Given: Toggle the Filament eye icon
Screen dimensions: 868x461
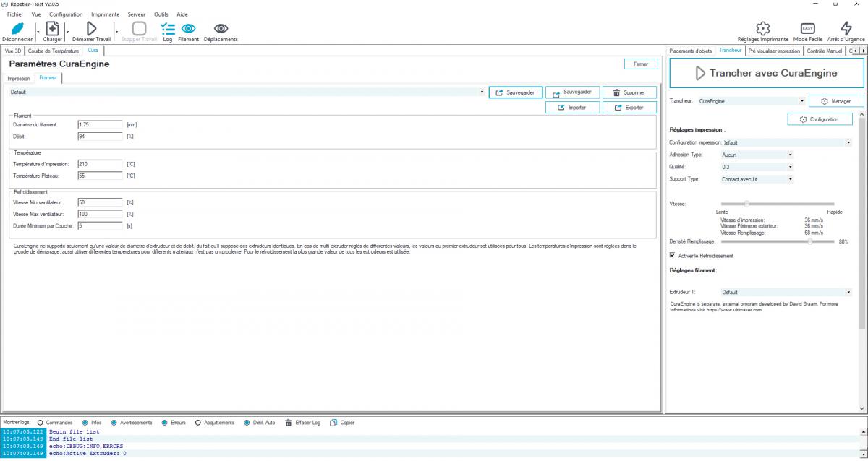Looking at the screenshot, I should pos(188,27).
